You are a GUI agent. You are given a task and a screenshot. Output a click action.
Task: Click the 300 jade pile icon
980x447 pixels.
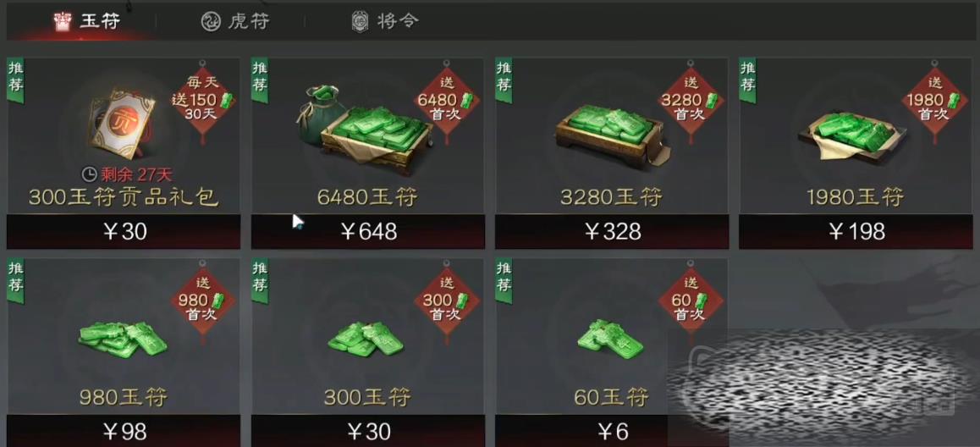click(366, 339)
